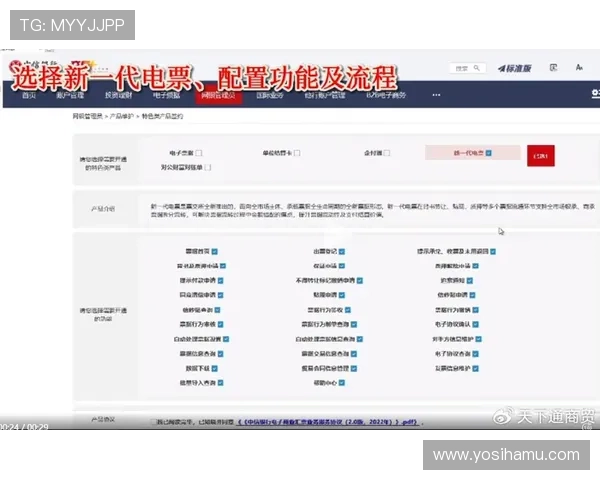Go to the 首页 tab
Viewport: 600px width, 480px height.
(x=29, y=95)
